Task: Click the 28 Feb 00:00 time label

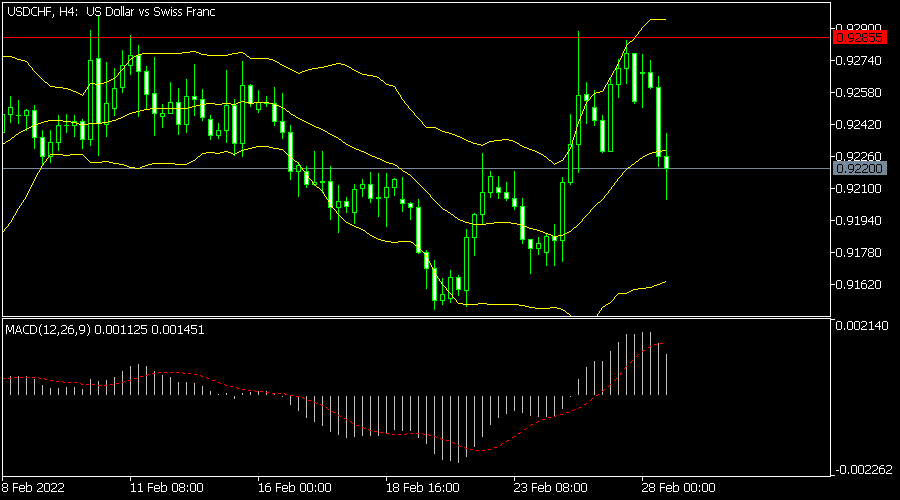Action: coord(678,488)
